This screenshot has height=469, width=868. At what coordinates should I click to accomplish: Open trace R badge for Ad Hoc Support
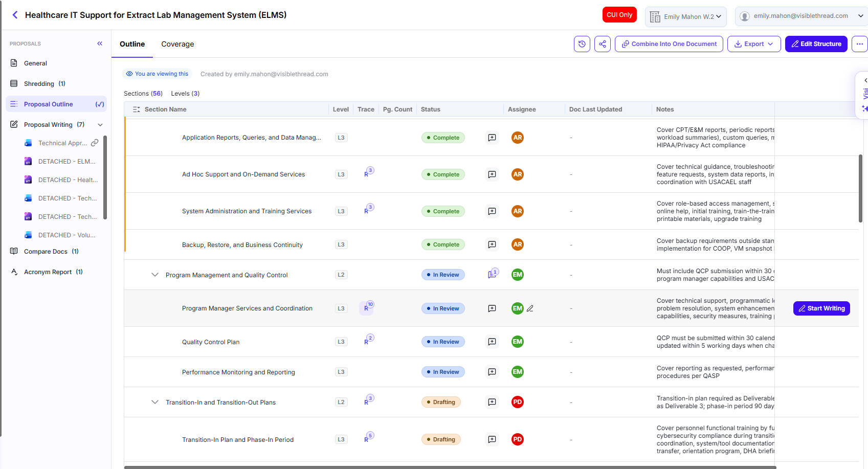pos(369,172)
